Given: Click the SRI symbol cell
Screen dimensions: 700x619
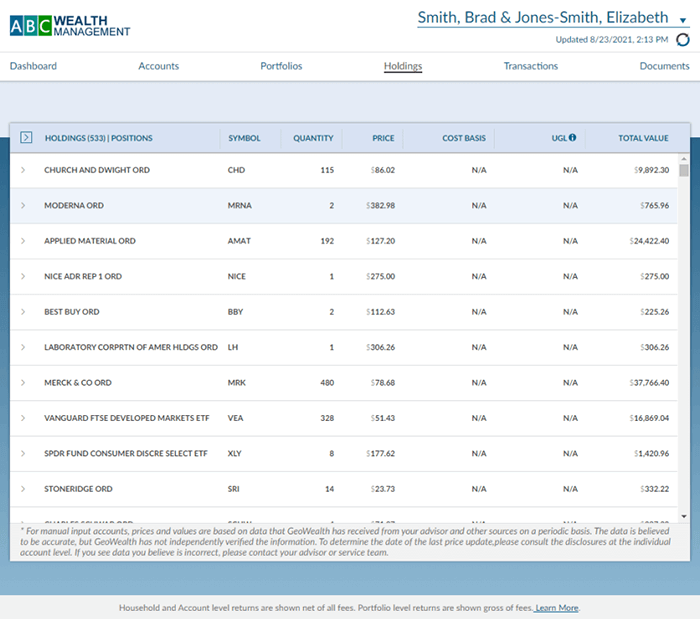Looking at the screenshot, I should tap(233, 489).
